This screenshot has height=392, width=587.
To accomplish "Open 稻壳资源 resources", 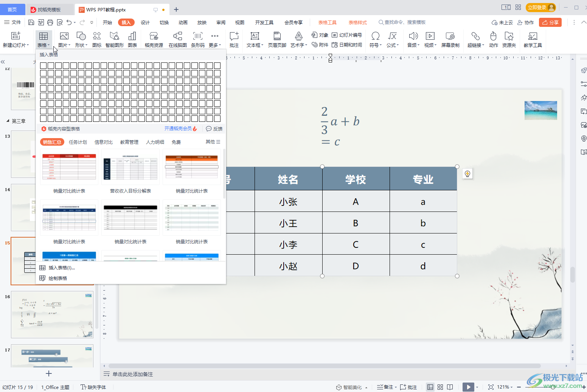I will 154,39.
